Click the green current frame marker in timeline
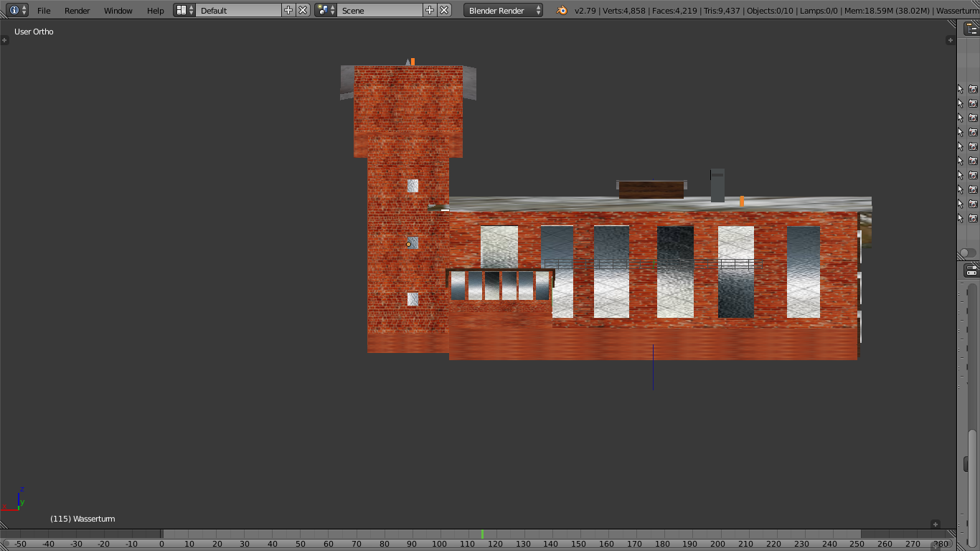 (x=482, y=534)
